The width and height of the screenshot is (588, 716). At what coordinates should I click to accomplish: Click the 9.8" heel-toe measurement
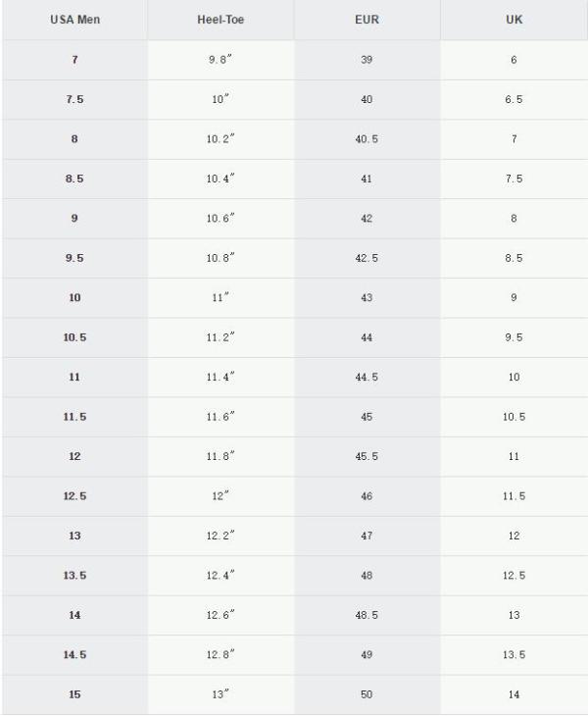click(220, 60)
